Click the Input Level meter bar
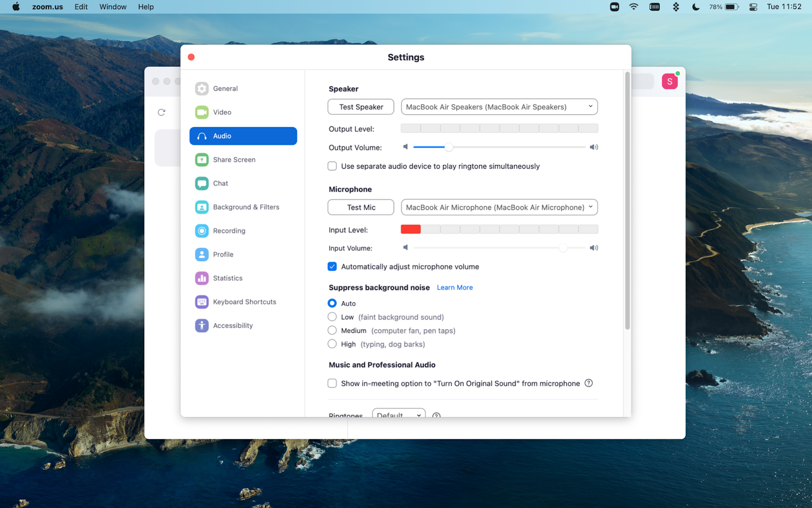812x508 pixels. pos(499,229)
